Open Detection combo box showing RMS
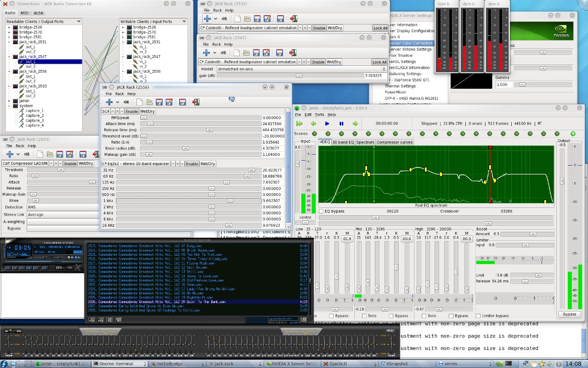 (x=62, y=207)
